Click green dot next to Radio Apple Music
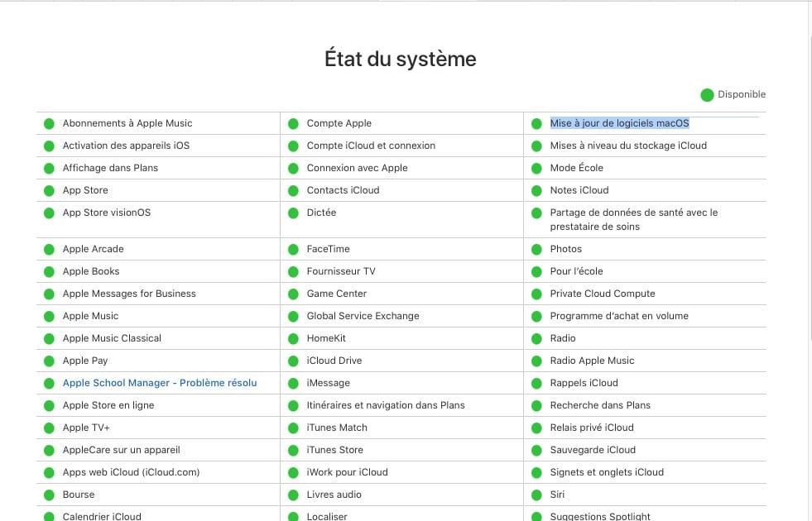 (536, 361)
